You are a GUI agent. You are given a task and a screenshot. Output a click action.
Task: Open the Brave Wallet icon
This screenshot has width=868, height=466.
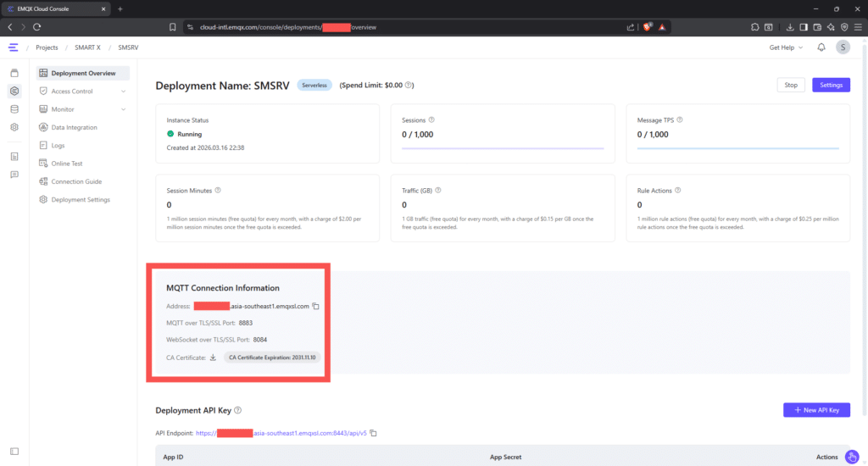817,27
